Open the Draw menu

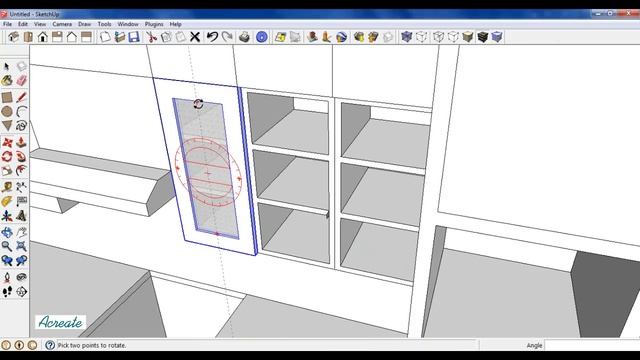click(x=84, y=24)
